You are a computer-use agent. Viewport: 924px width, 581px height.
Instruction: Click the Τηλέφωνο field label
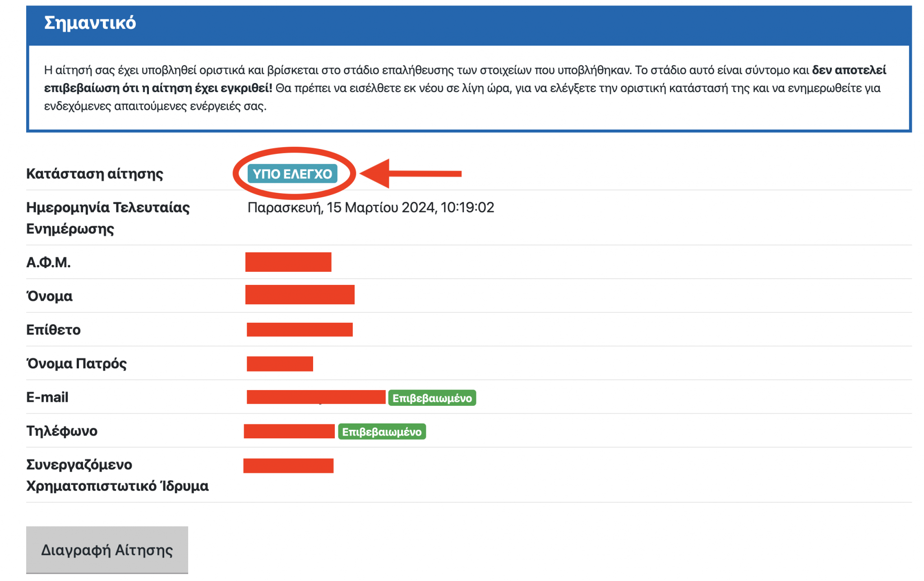[62, 431]
